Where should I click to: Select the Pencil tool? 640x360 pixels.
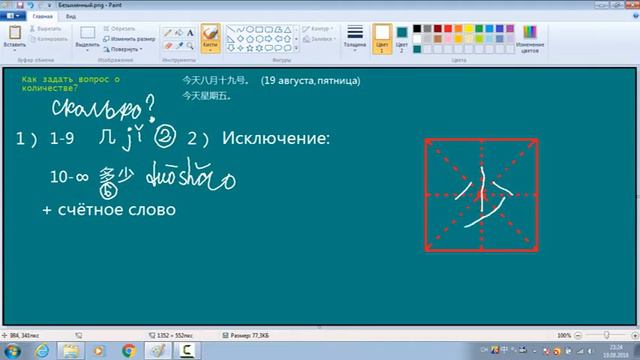(168, 33)
